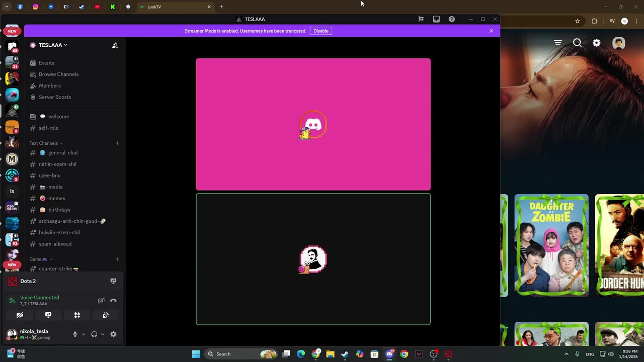
Task: Open the pinned Instagram tab
Action: (x=35, y=7)
